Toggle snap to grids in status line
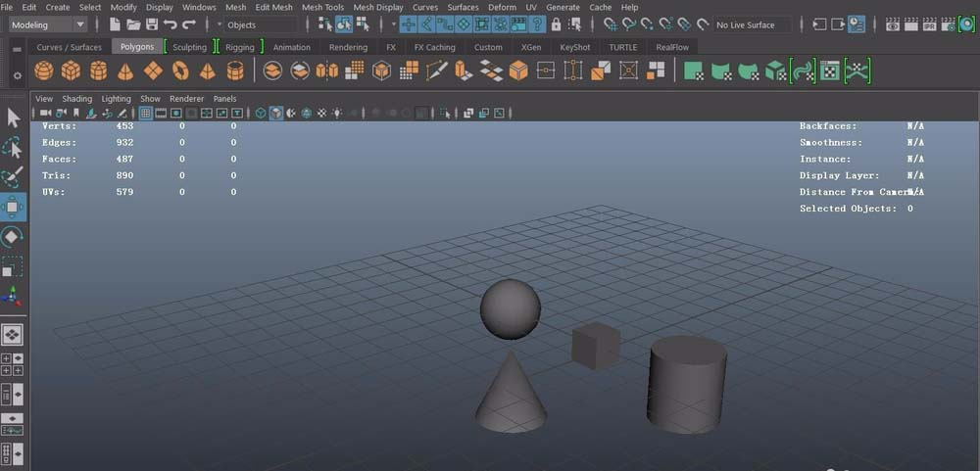 [x=408, y=24]
